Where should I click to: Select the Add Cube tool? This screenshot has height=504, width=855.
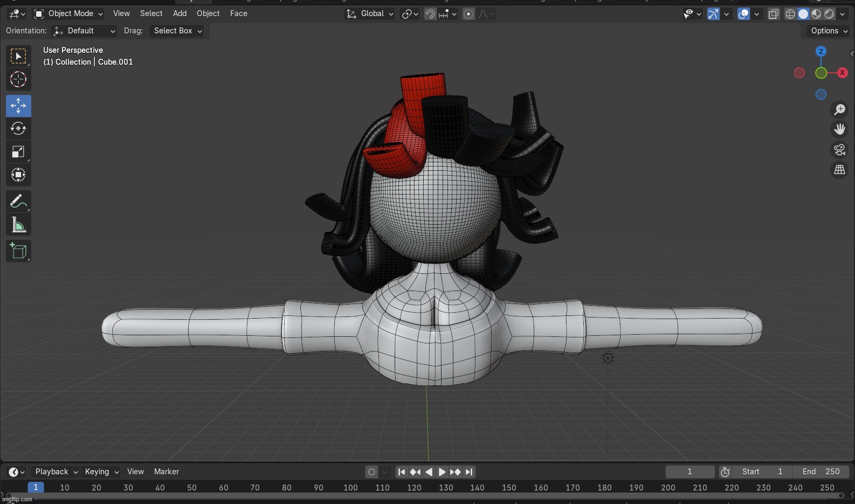[18, 251]
